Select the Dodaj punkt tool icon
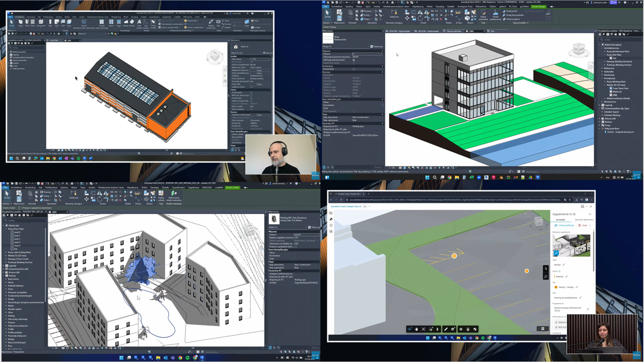This screenshot has height=362, width=644. (x=505, y=11)
